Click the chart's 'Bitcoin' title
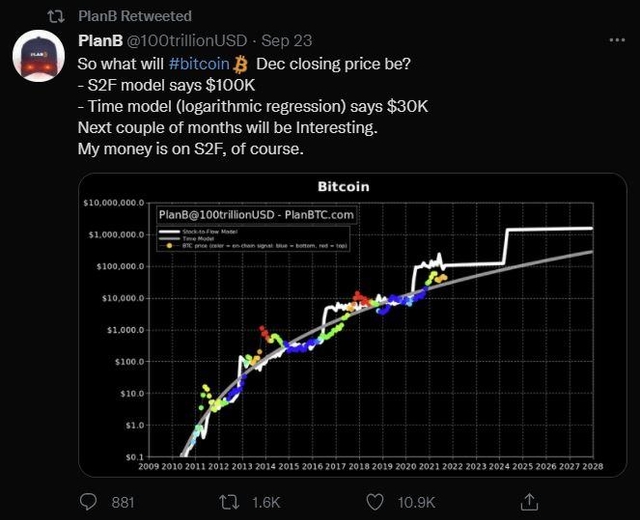The image size is (640, 520). point(343,187)
